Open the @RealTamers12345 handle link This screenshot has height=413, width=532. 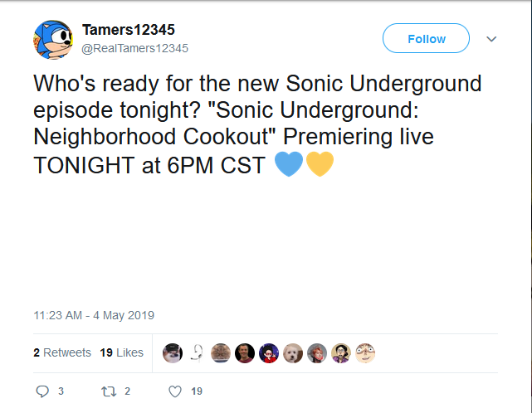[134, 48]
